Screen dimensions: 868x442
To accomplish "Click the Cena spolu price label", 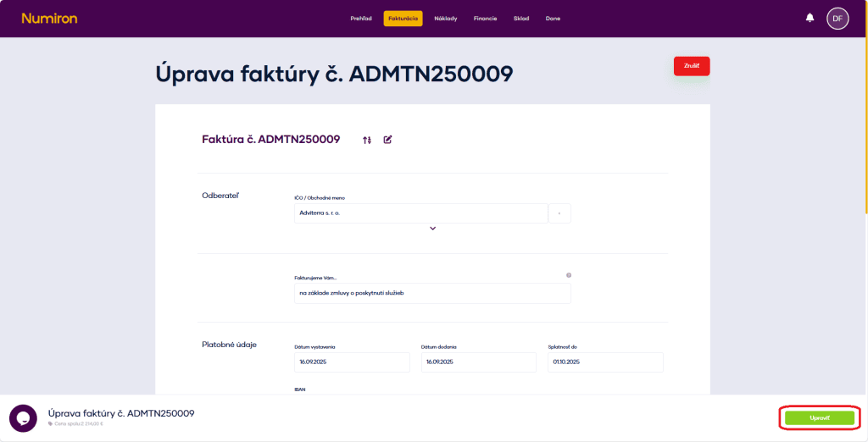I will [x=75, y=424].
